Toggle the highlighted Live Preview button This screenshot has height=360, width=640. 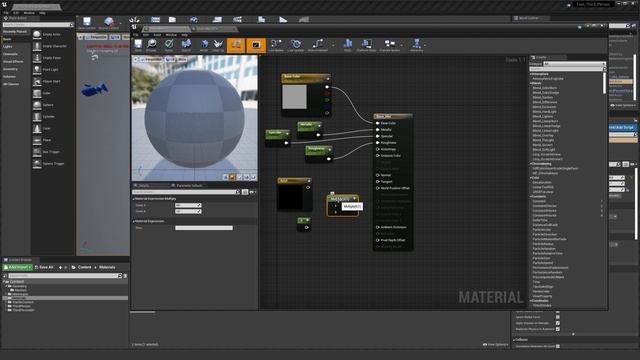tap(256, 45)
